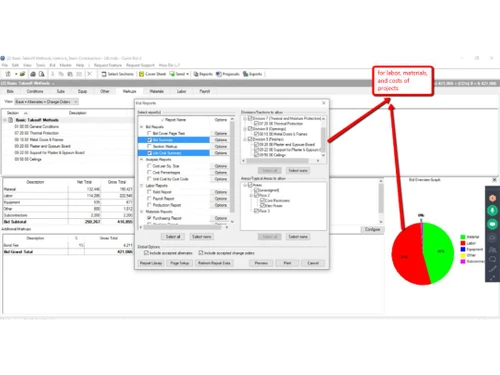Check the Section Markups report
Viewport: 500px width, 375px height.
pos(149,146)
